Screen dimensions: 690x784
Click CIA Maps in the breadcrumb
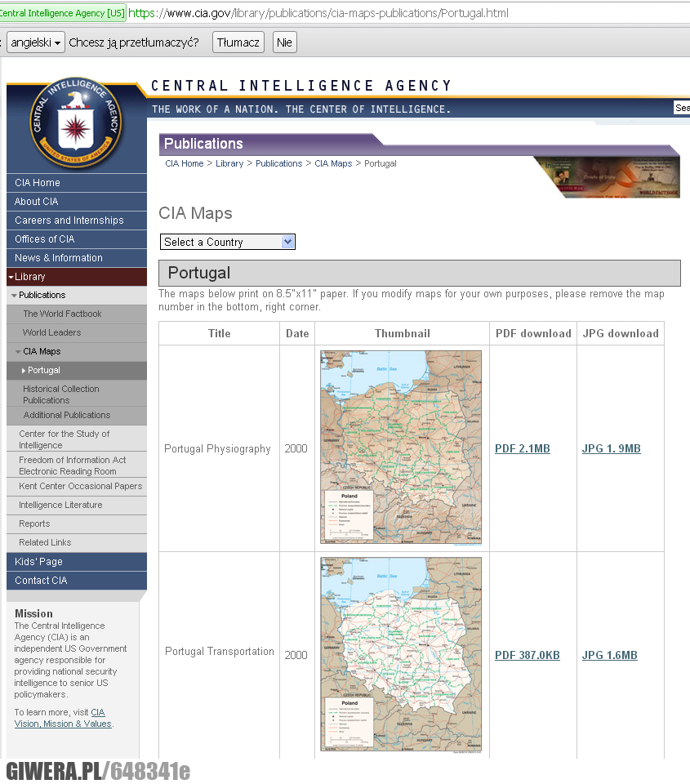pyautogui.click(x=333, y=163)
